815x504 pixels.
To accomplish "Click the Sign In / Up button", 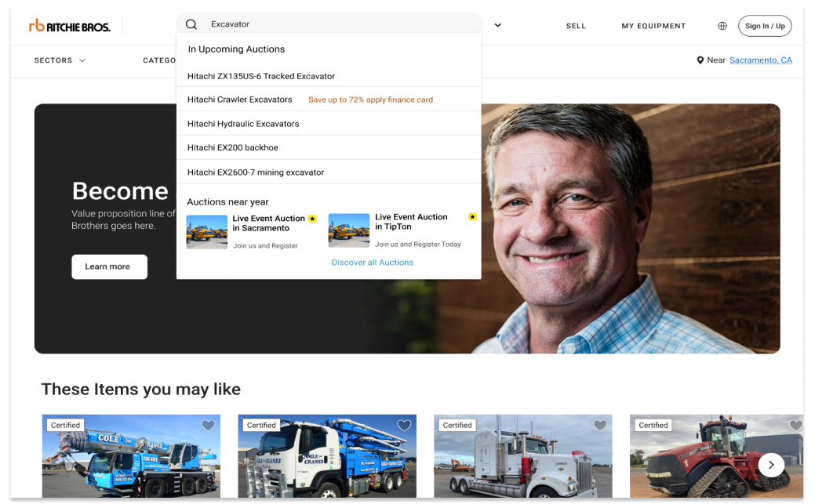I will 765,26.
